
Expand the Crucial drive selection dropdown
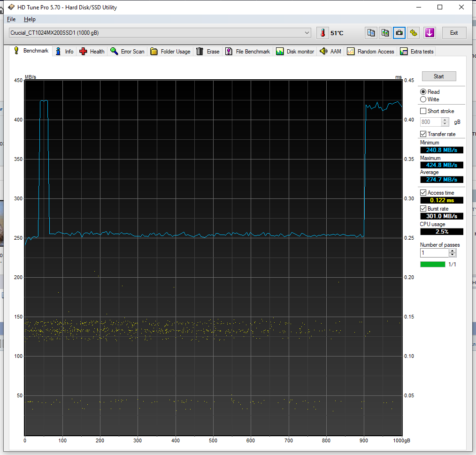307,33
